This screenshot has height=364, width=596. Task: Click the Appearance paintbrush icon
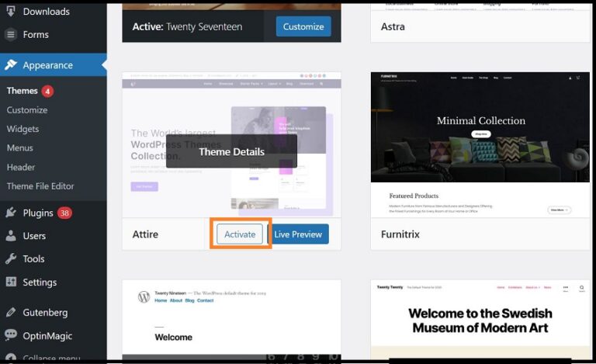click(11, 65)
